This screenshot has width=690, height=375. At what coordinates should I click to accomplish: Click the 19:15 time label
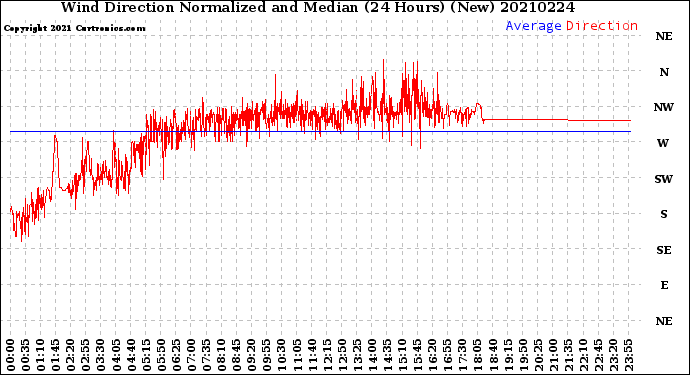(508, 355)
